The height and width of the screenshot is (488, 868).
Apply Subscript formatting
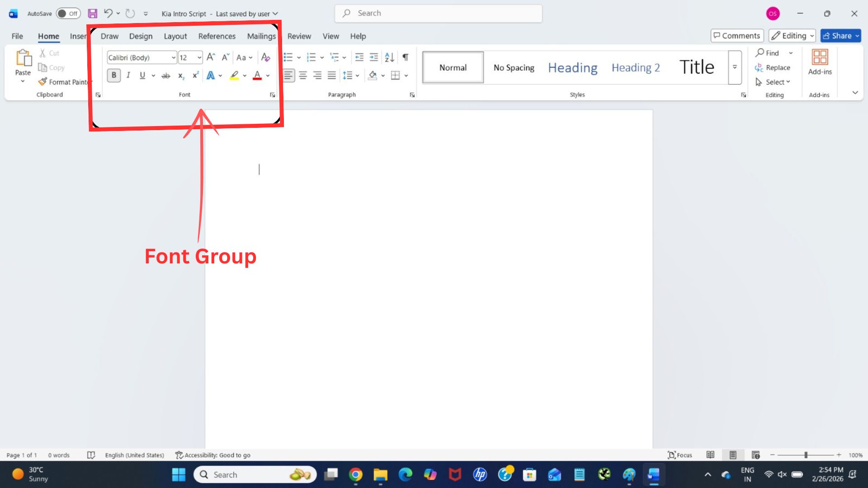click(180, 75)
